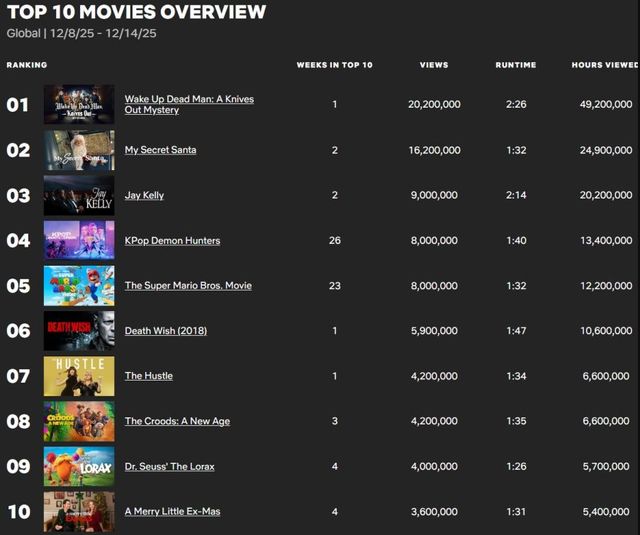
Task: Open the KPop Demon Hunters title link
Action: [x=172, y=240]
